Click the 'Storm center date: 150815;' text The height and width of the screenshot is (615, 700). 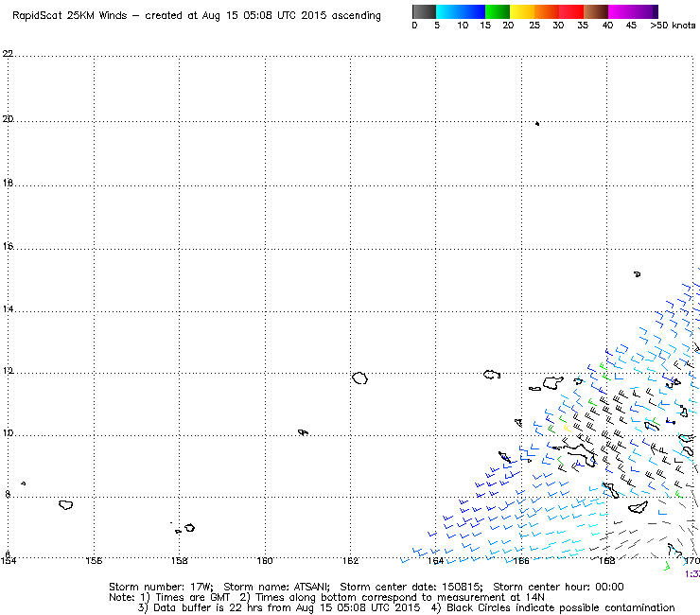[x=411, y=587]
